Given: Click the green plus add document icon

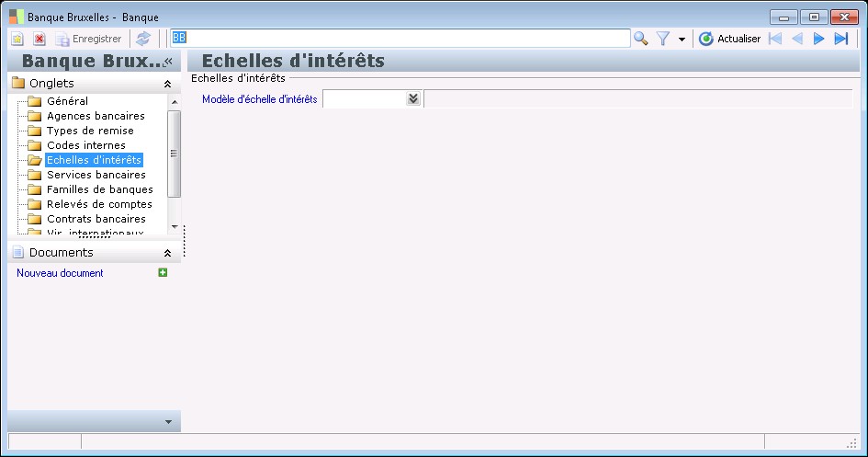Looking at the screenshot, I should pyautogui.click(x=163, y=272).
